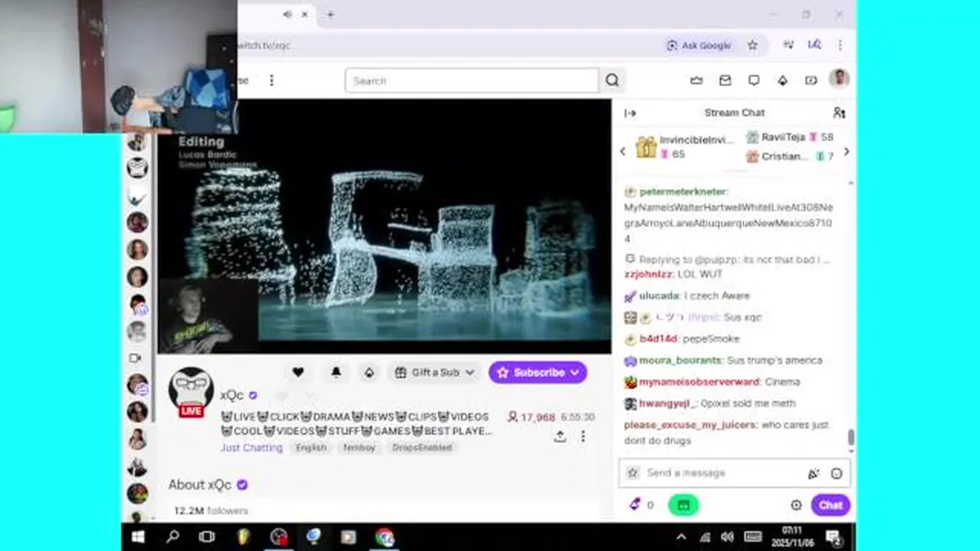Click username ulucada in chat
This screenshot has height=551, width=980.
point(658,295)
